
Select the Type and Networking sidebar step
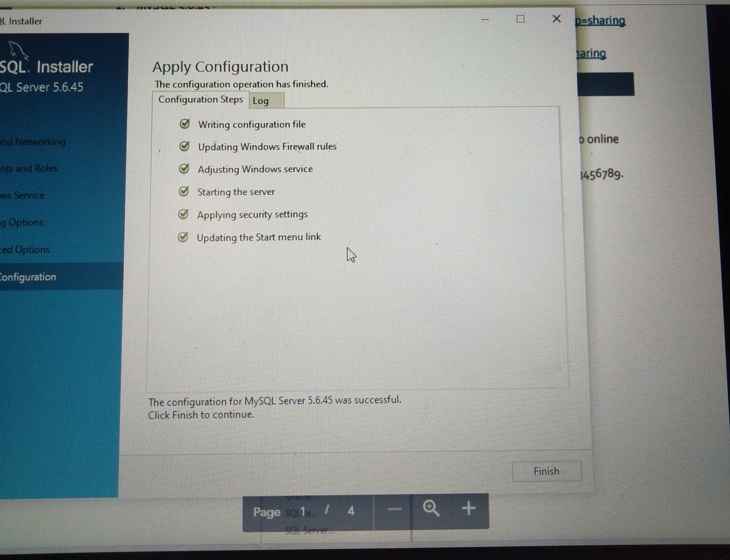33,142
